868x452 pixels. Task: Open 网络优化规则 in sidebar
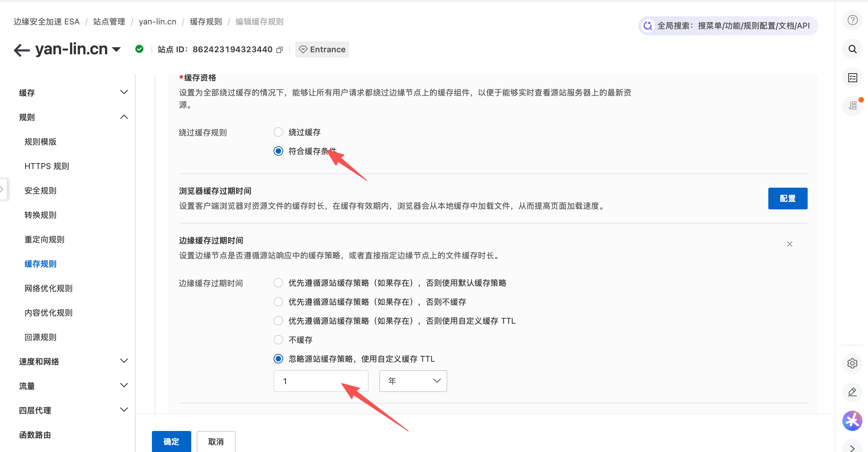coord(48,288)
